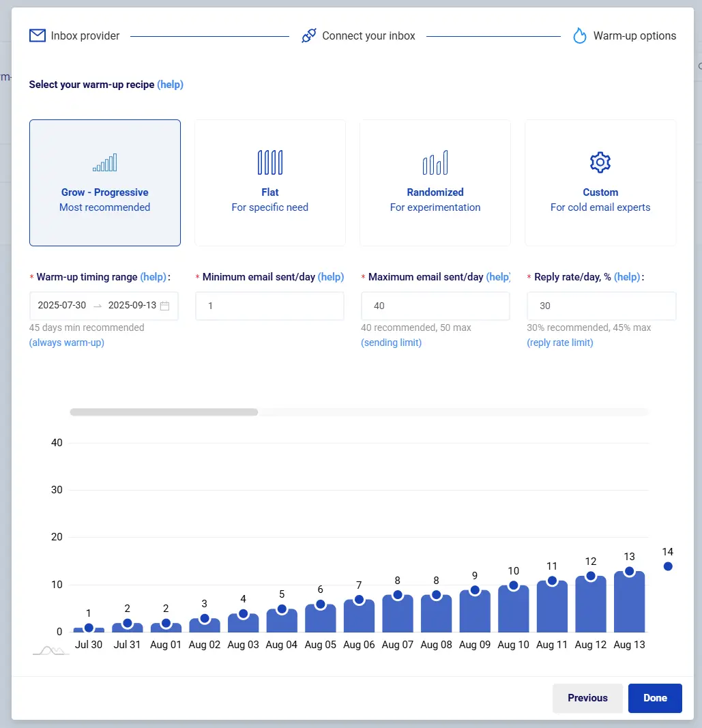The image size is (702, 728).
Task: Open the sending limit link
Action: pos(391,343)
